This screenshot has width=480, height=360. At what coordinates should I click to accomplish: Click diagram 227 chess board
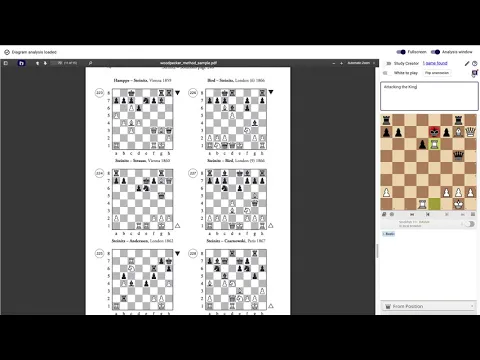click(x=236, y=199)
